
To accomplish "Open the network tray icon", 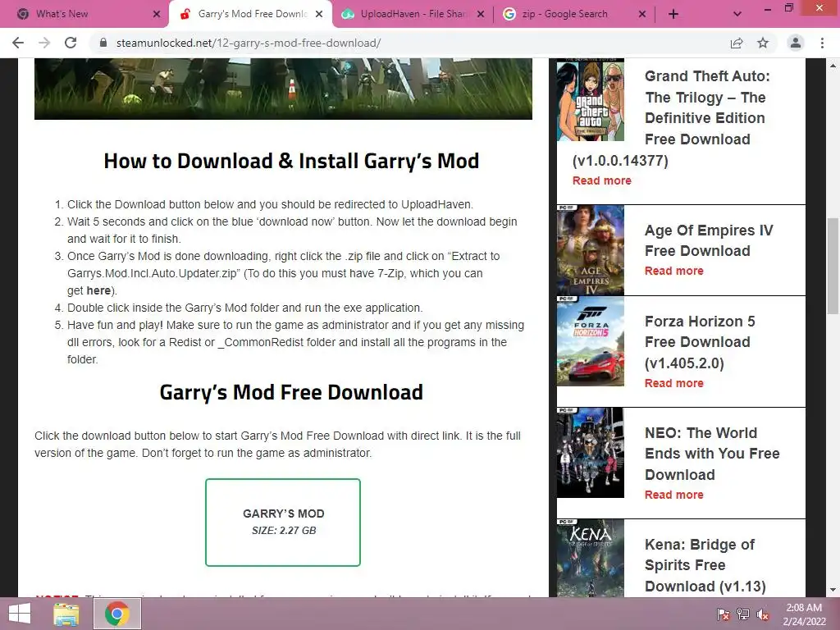I will pos(743,614).
